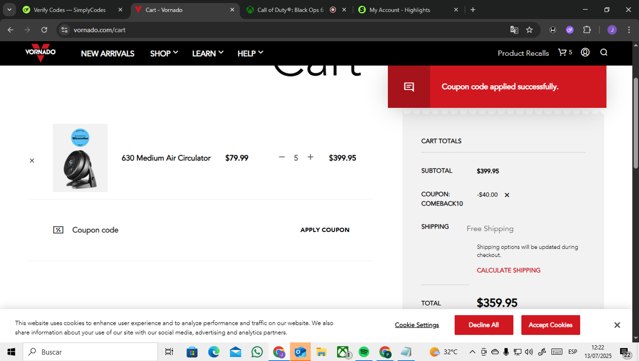Open the 630 Medium Air Circulator thumbnail
Screen dimensions: 639x361
click(80, 158)
